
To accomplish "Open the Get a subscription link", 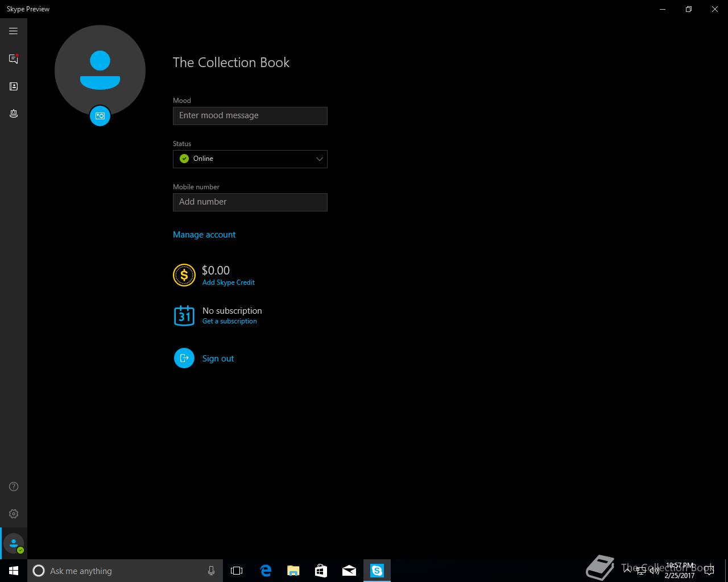I will coord(230,321).
